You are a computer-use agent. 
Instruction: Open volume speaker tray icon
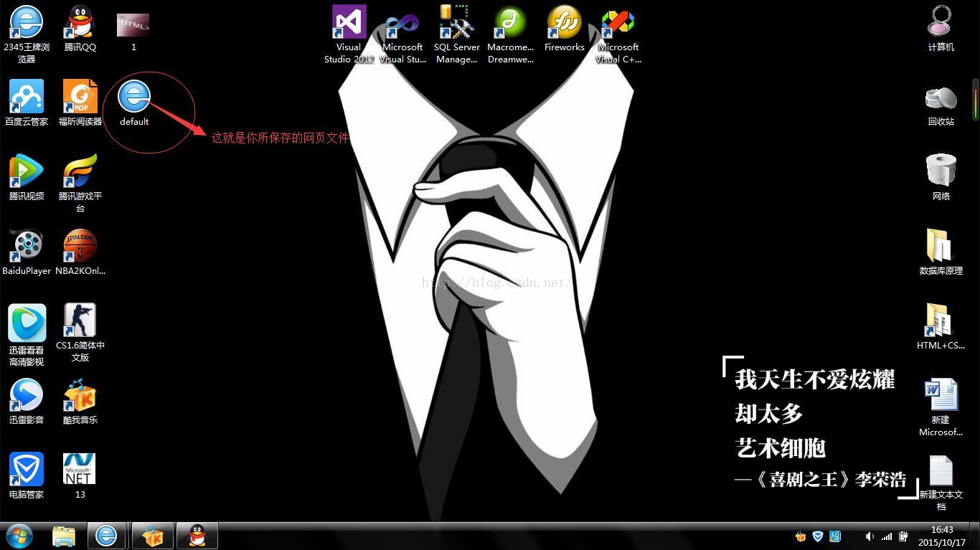pos(870,536)
